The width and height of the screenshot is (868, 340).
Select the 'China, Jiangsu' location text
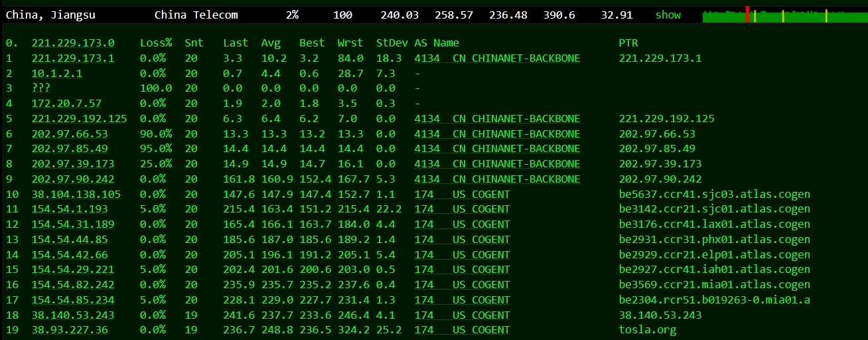pyautogui.click(x=50, y=15)
